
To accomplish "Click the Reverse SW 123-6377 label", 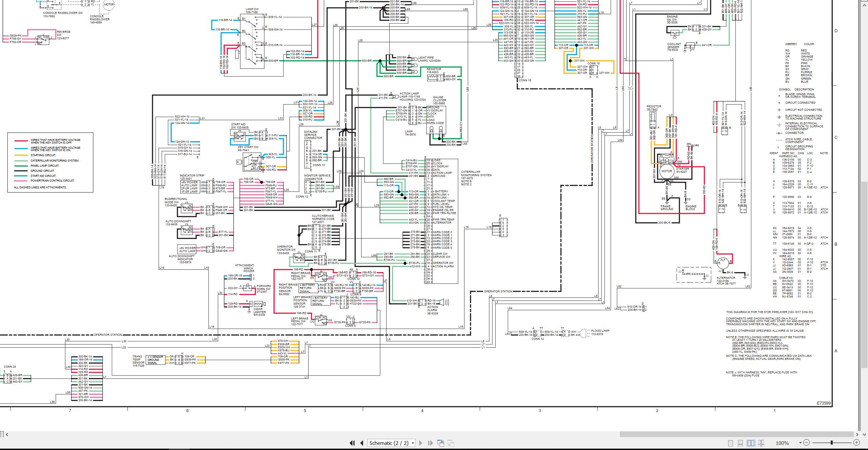I will coord(63,35).
